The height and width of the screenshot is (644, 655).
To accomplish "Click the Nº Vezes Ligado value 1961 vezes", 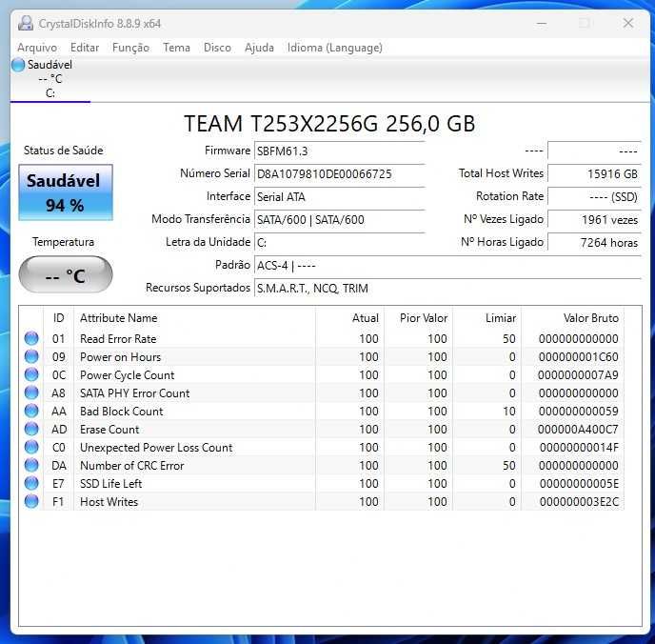I will coord(594,220).
